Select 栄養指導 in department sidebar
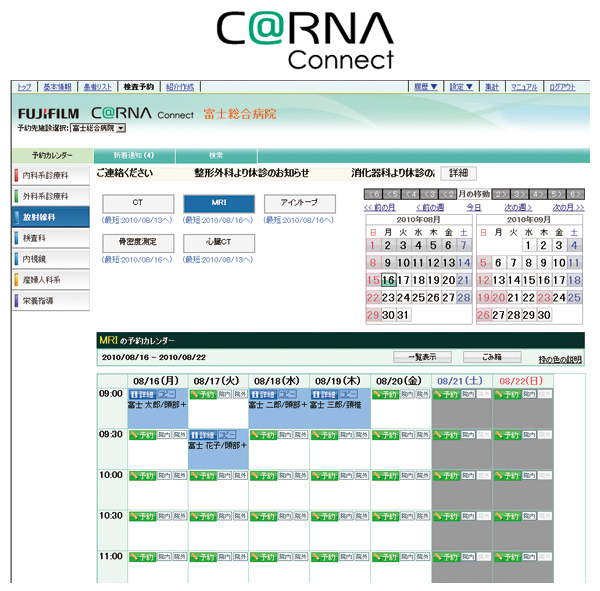Screen dimensions: 600x591 tap(51, 301)
